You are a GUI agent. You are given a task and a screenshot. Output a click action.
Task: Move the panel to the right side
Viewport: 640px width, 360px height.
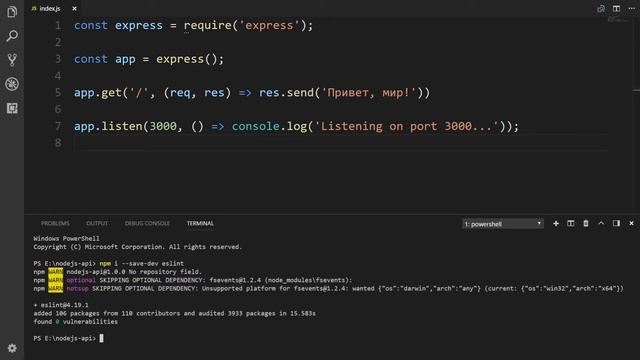pos(616,223)
